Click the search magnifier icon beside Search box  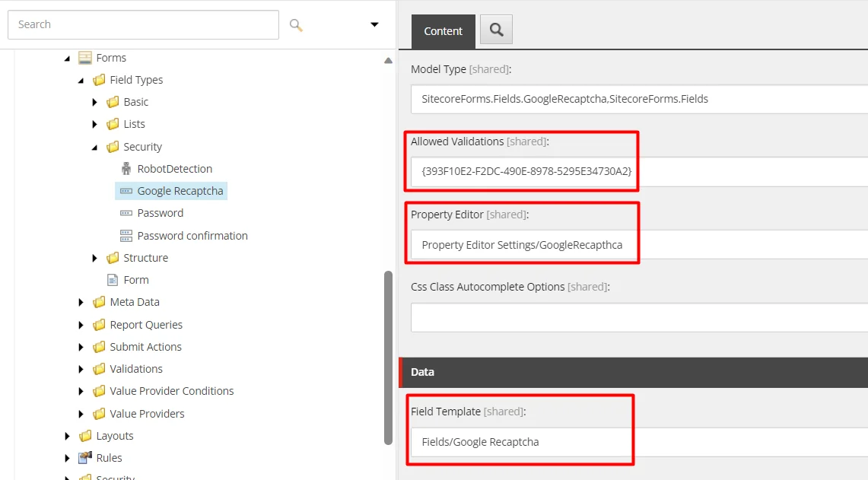[296, 25]
